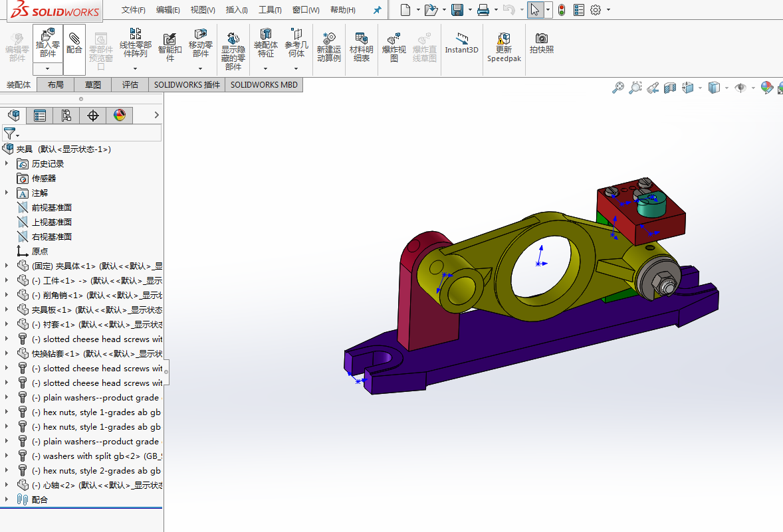Pin the menu bar with pushpin
The height and width of the screenshot is (532, 783).
pos(378,10)
